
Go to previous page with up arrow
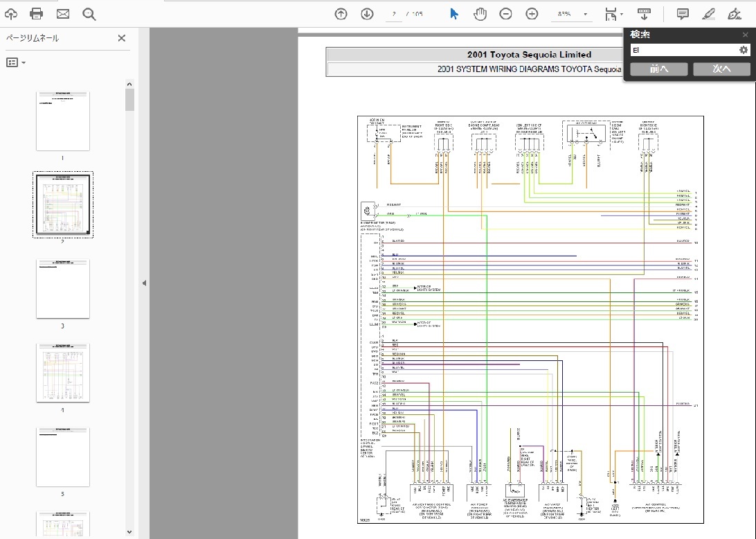[341, 14]
